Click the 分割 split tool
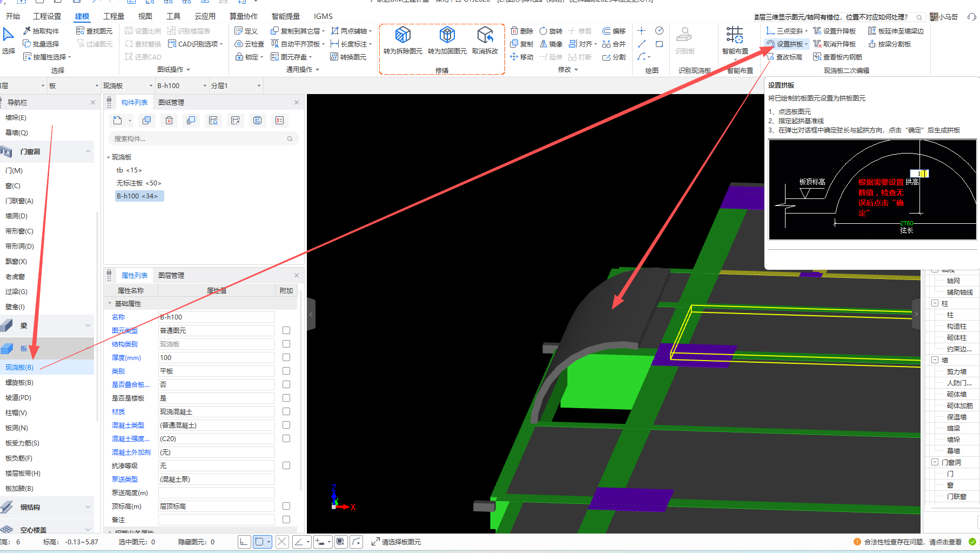The width and height of the screenshot is (980, 553). (x=614, y=57)
